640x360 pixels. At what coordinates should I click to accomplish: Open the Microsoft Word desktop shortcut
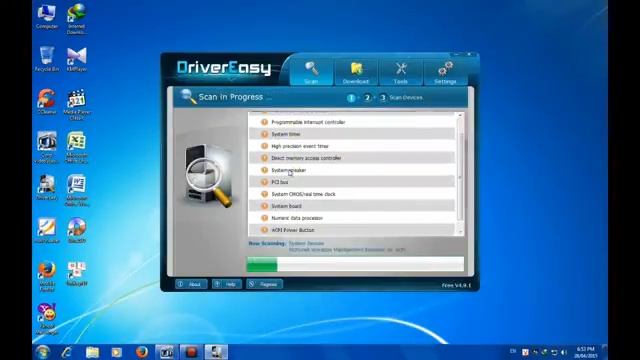pos(76,191)
